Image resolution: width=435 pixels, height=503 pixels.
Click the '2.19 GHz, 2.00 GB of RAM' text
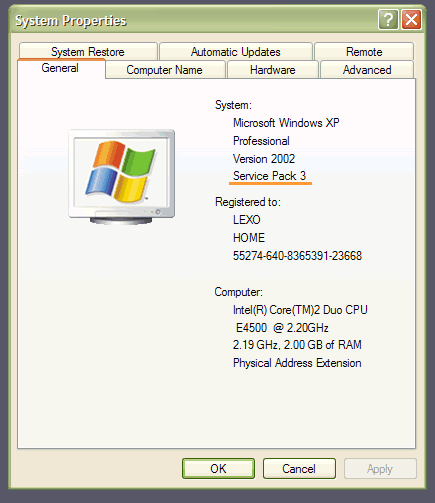(x=297, y=345)
